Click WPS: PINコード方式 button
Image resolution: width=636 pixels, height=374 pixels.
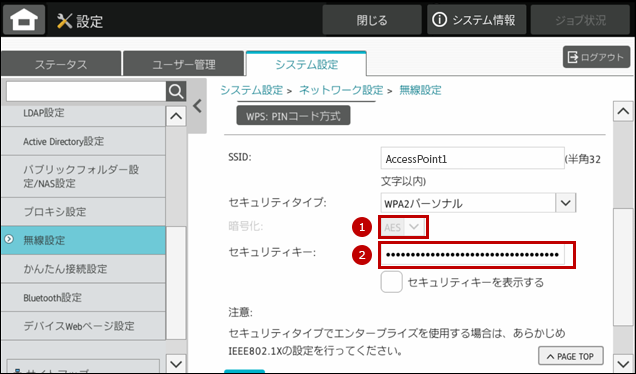point(293,116)
